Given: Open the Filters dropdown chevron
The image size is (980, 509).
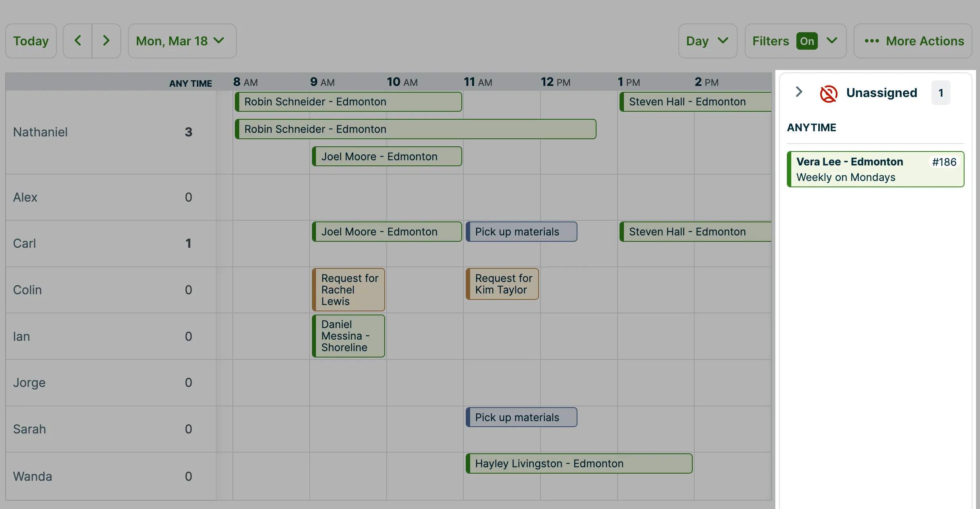Looking at the screenshot, I should (x=832, y=41).
